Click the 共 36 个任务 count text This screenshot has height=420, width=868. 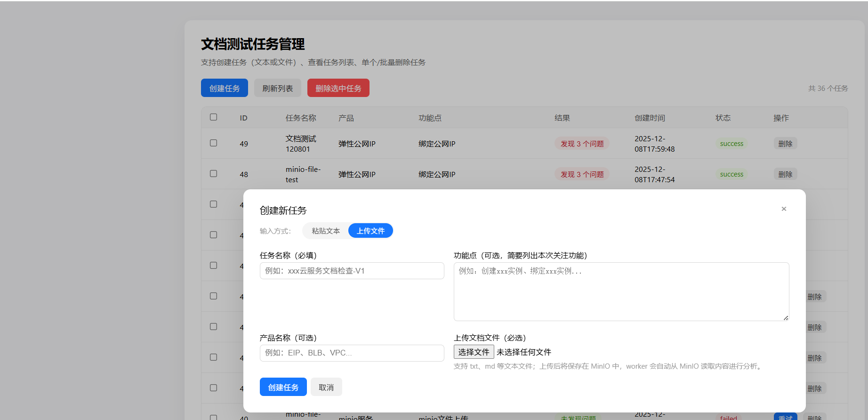828,88
